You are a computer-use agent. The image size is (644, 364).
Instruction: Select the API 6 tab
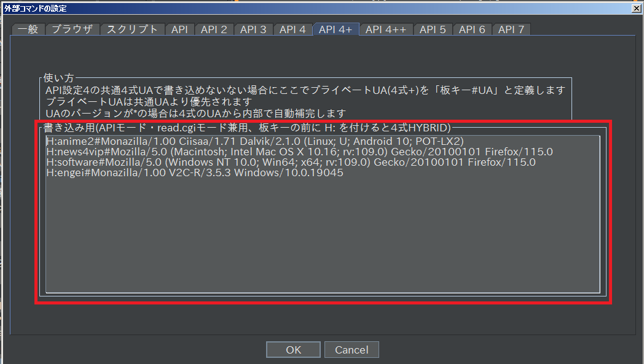pos(472,29)
